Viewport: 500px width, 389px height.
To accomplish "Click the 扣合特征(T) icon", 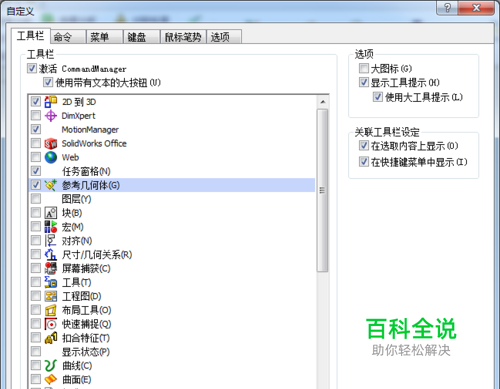I will click(51, 338).
